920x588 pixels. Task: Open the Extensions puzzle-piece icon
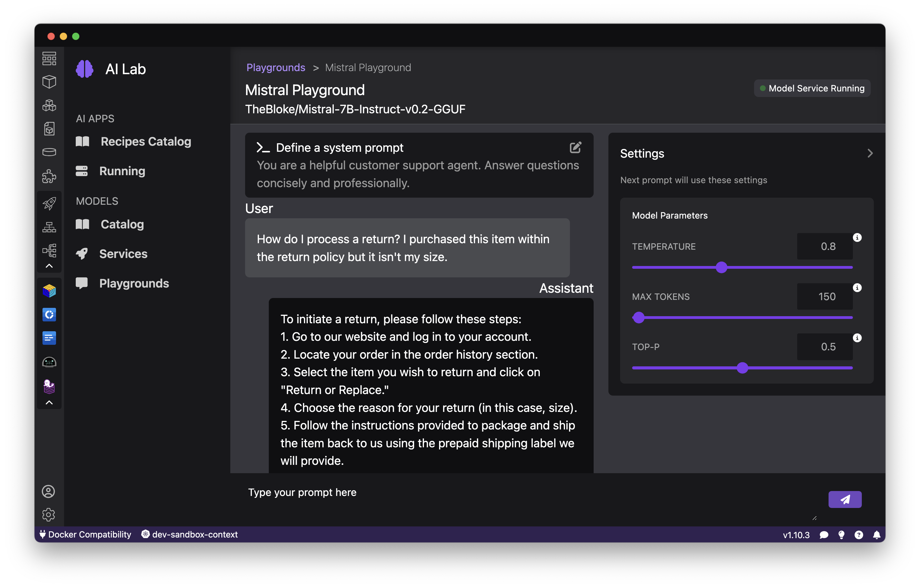point(49,176)
